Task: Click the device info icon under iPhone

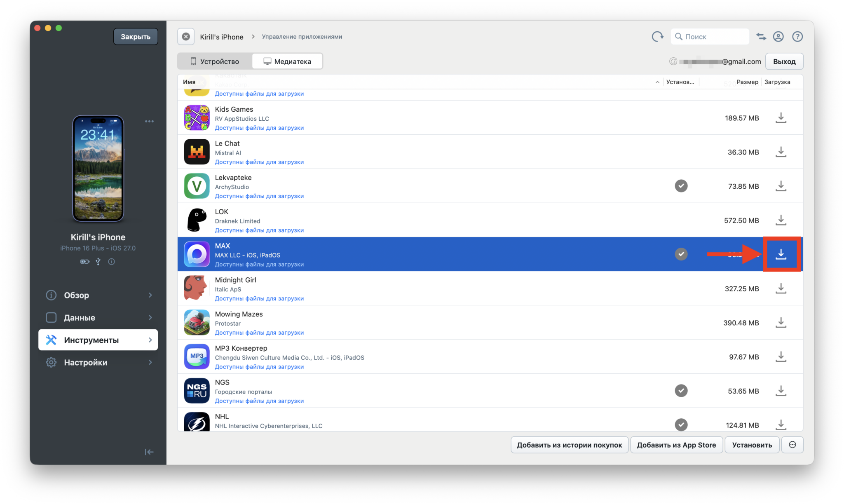Action: [111, 261]
